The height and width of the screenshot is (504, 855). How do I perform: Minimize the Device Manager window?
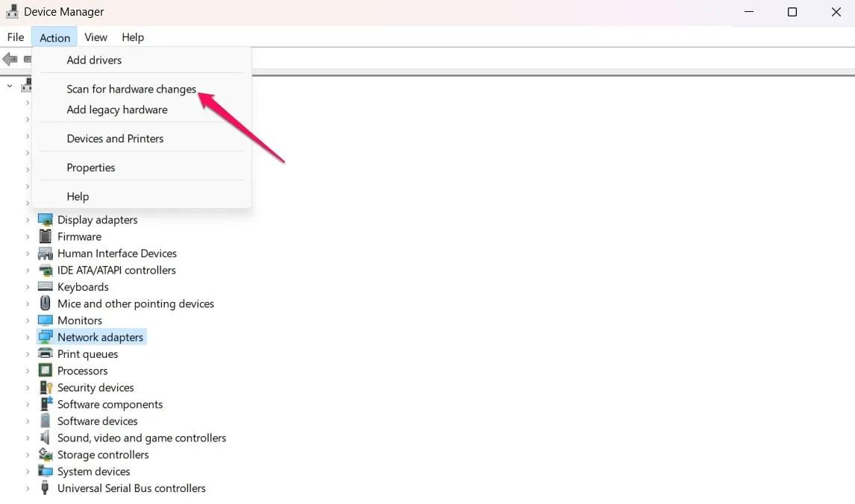[749, 12]
